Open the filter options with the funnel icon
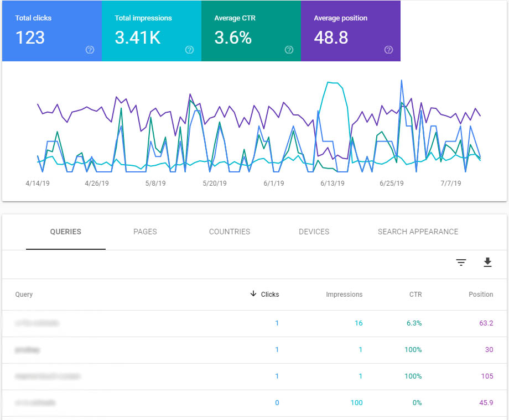The width and height of the screenshot is (509, 420). tap(461, 262)
